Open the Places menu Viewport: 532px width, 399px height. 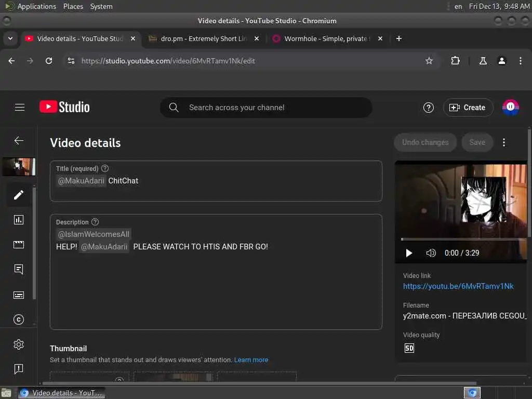[73, 6]
